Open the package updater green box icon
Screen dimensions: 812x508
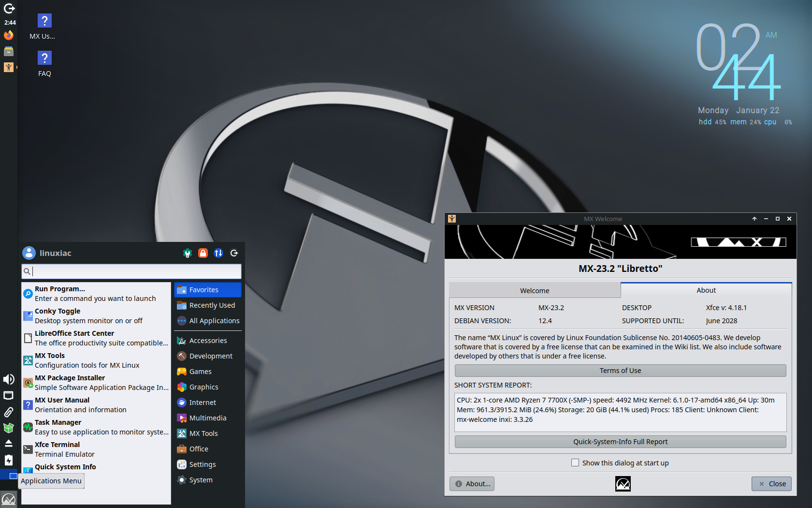tap(9, 428)
